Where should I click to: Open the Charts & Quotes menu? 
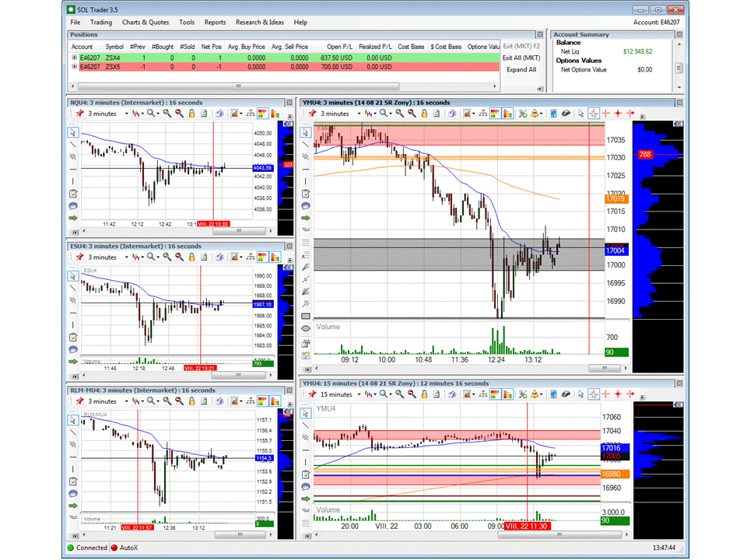coord(146,23)
